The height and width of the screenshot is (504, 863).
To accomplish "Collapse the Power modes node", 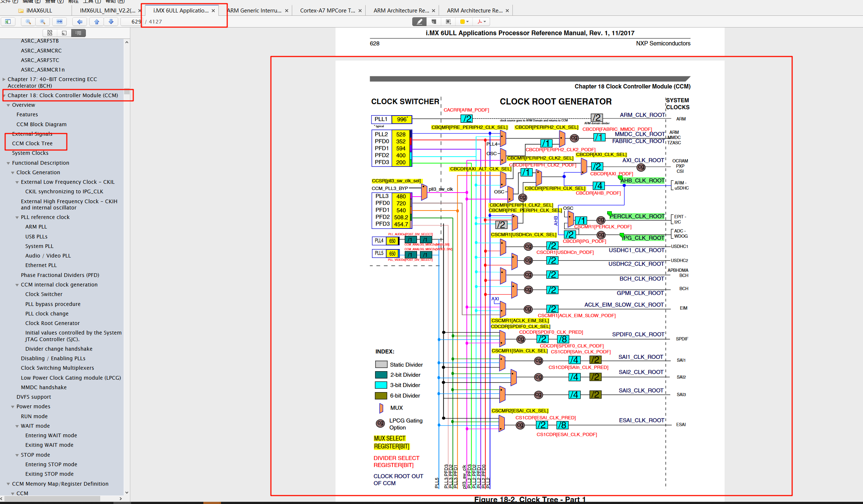I will point(13,407).
